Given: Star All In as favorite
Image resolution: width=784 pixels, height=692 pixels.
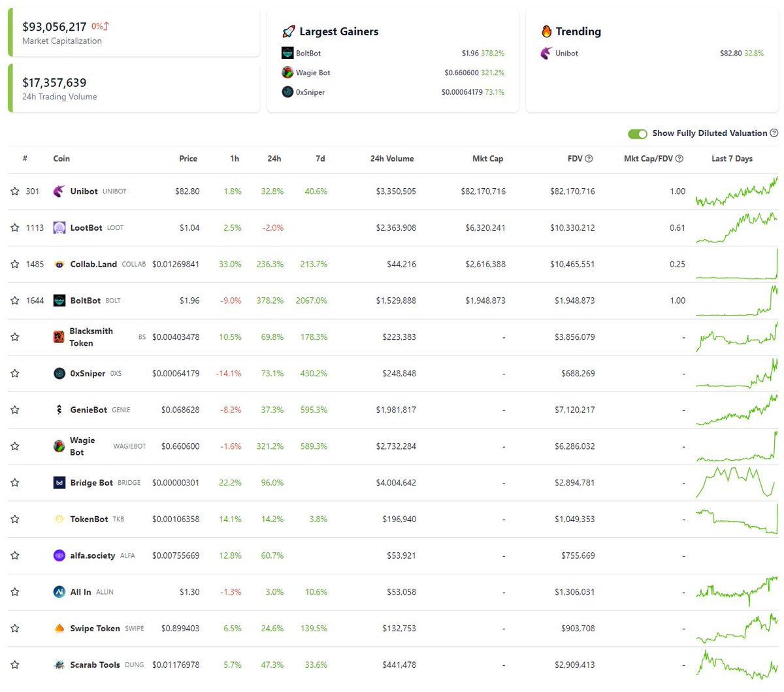Looking at the screenshot, I should 15,592.
